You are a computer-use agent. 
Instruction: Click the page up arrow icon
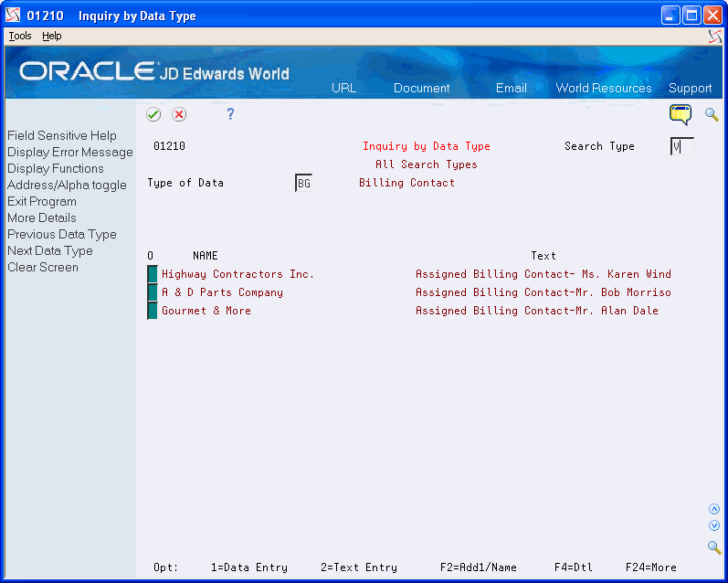(714, 509)
